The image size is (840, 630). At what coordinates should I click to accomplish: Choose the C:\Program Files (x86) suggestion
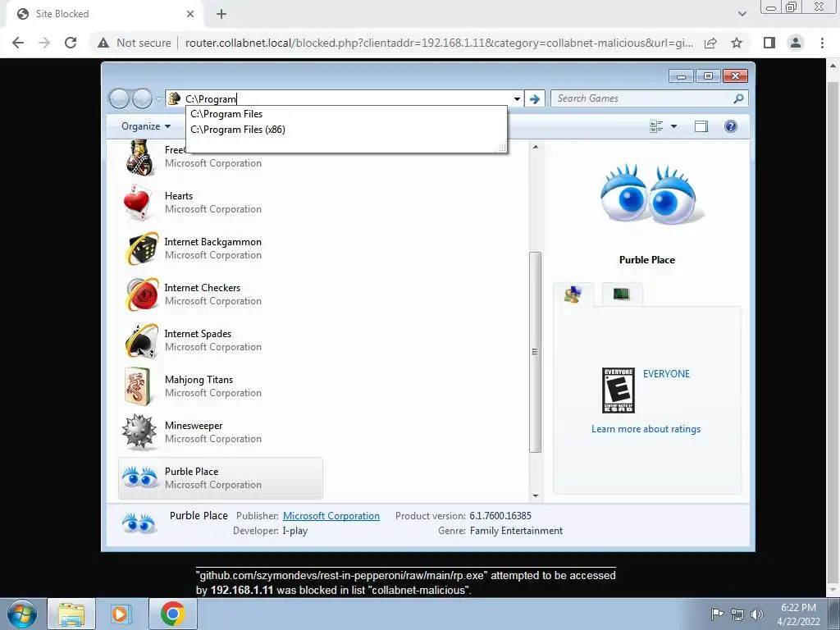346,130
